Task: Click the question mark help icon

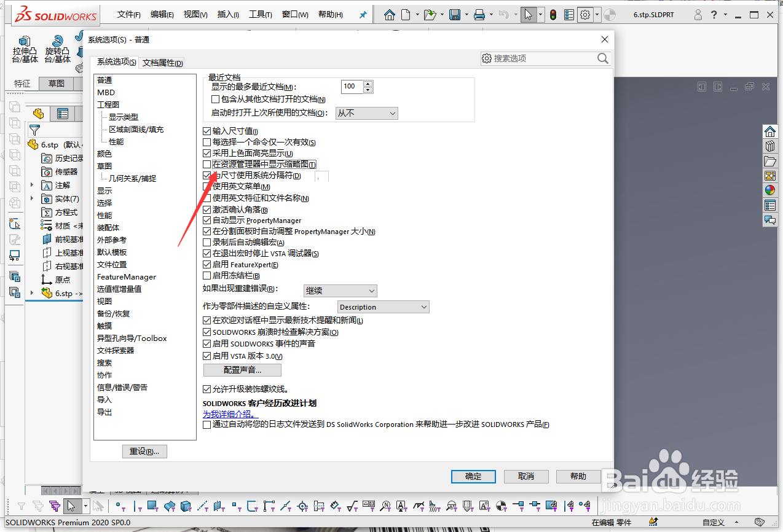Action: pos(714,15)
